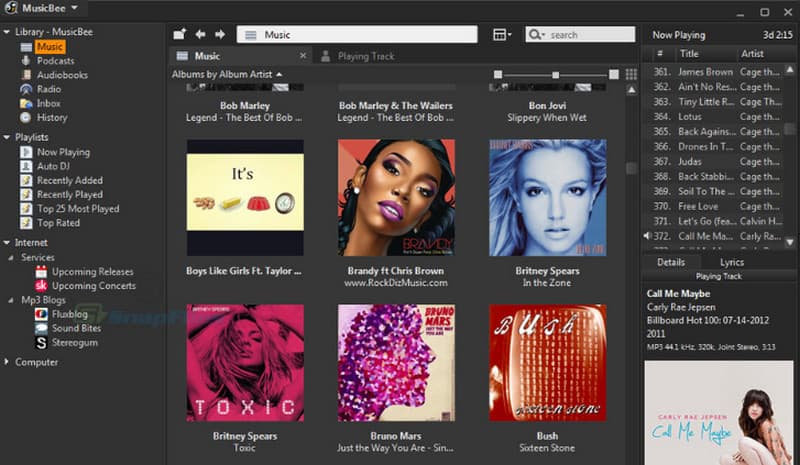Click large thumbnail size icon

(x=614, y=75)
